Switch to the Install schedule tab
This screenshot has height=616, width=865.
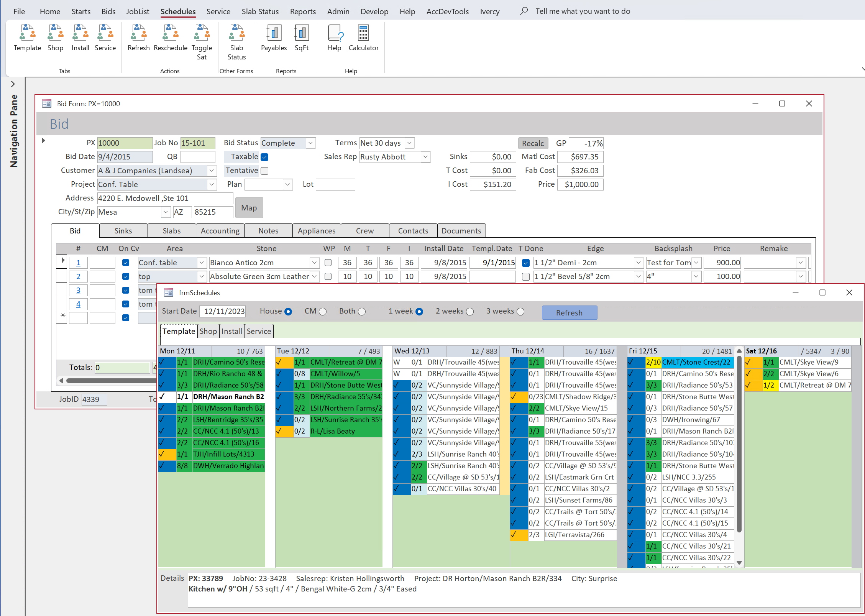tap(232, 331)
